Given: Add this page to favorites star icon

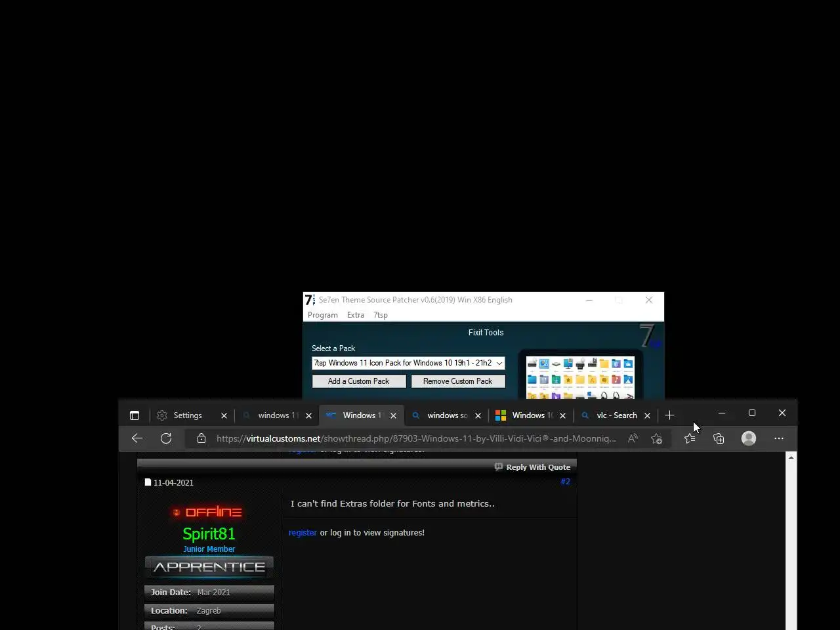Looking at the screenshot, I should tap(656, 438).
